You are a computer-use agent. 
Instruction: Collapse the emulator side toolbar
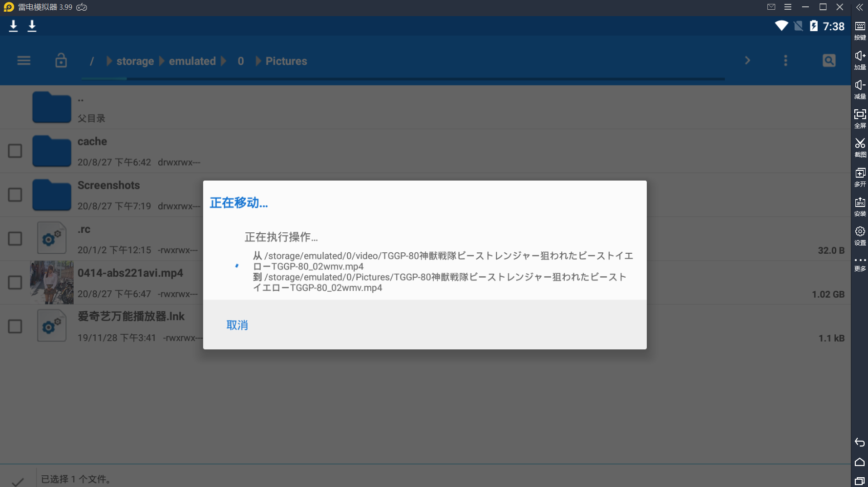click(859, 7)
